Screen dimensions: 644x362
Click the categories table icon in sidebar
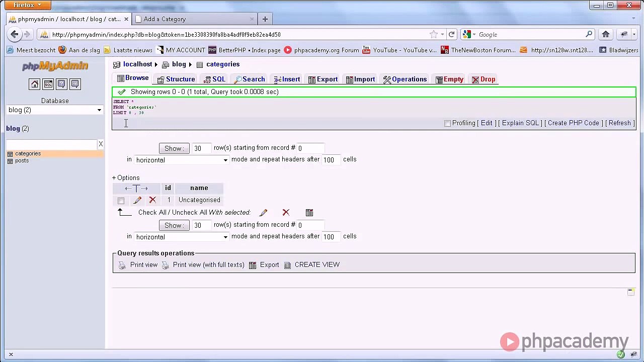pyautogui.click(x=10, y=154)
